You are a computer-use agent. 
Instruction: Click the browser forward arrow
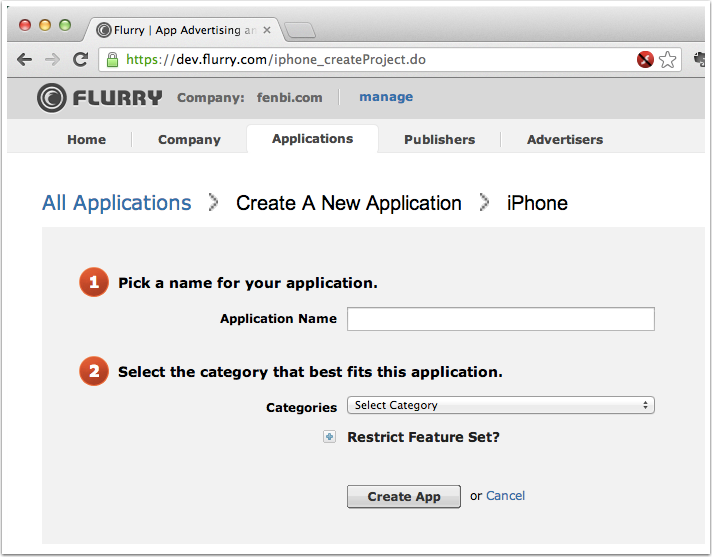click(52, 60)
